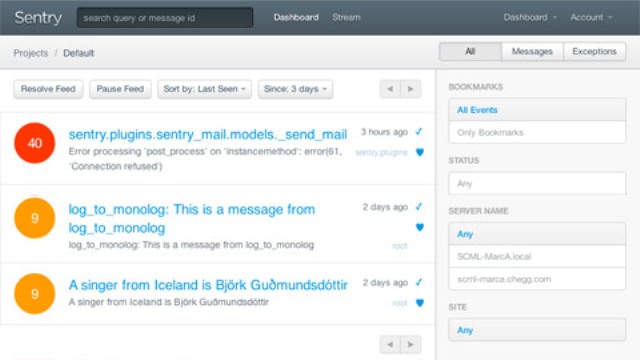Click the Sentry logo
The width and height of the screenshot is (640, 360).
[x=38, y=18]
